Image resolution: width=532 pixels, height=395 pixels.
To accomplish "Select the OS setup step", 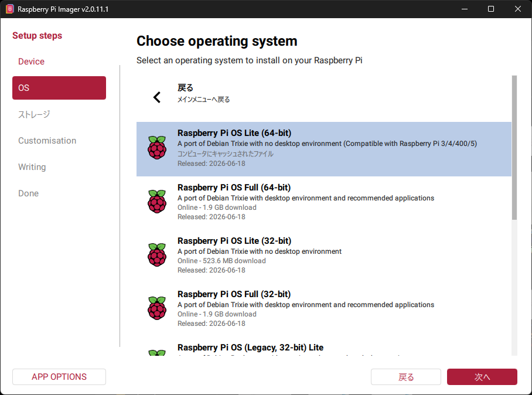I will point(59,88).
